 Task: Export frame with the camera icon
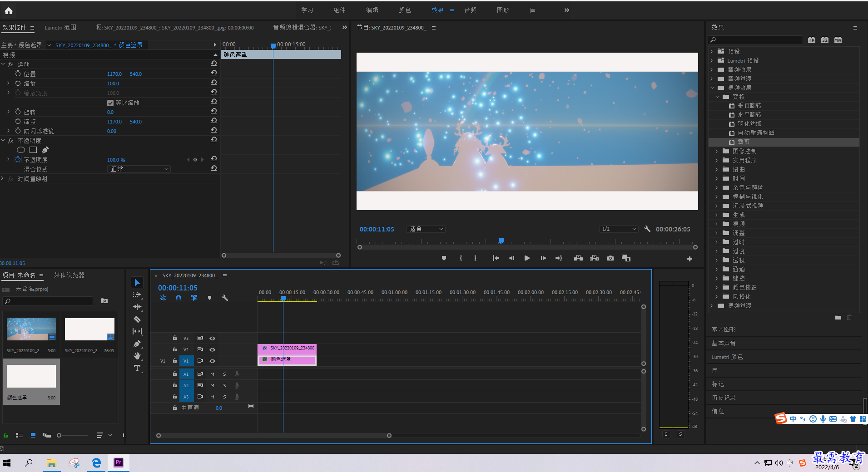point(610,258)
